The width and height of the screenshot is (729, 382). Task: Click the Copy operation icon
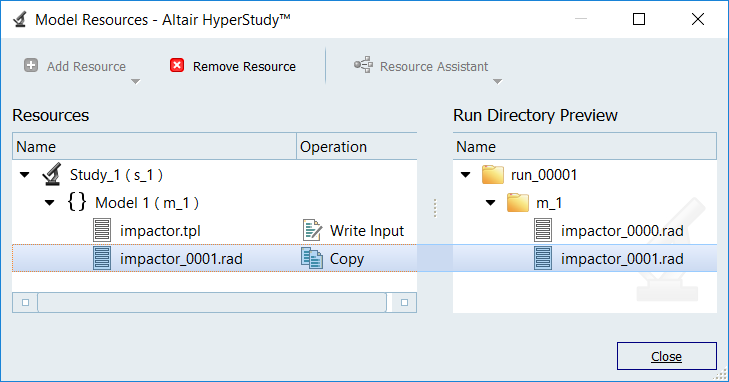(x=312, y=258)
